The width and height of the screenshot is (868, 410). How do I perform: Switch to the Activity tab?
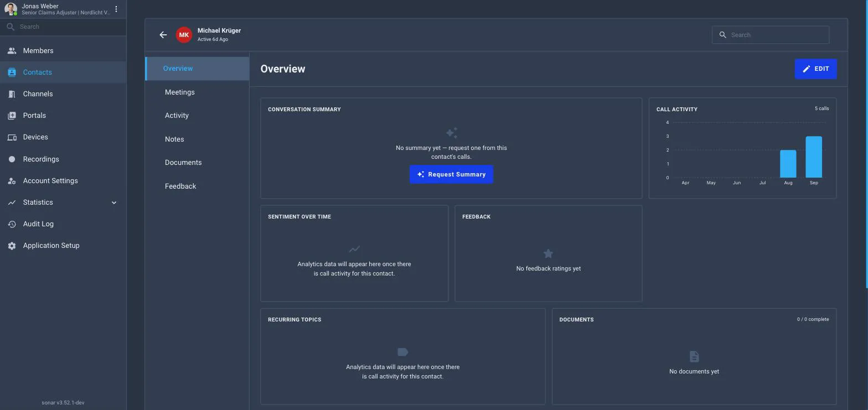click(x=198, y=116)
